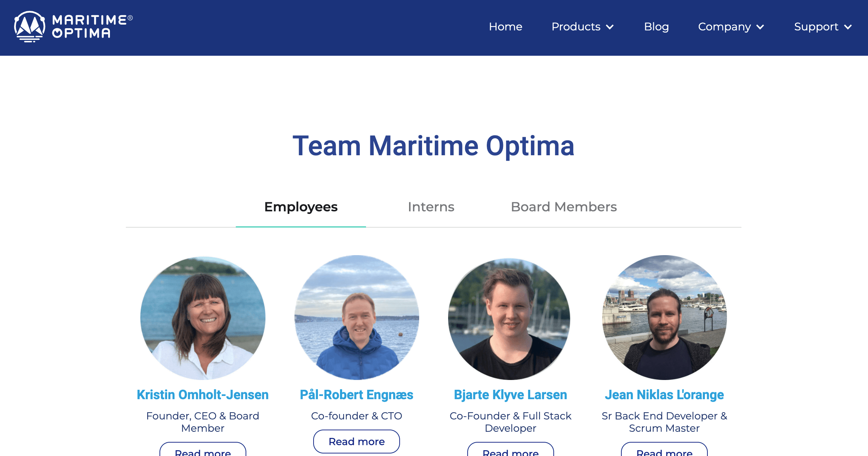Click Bjarte Klyve Larsen's profile photo

510,318
